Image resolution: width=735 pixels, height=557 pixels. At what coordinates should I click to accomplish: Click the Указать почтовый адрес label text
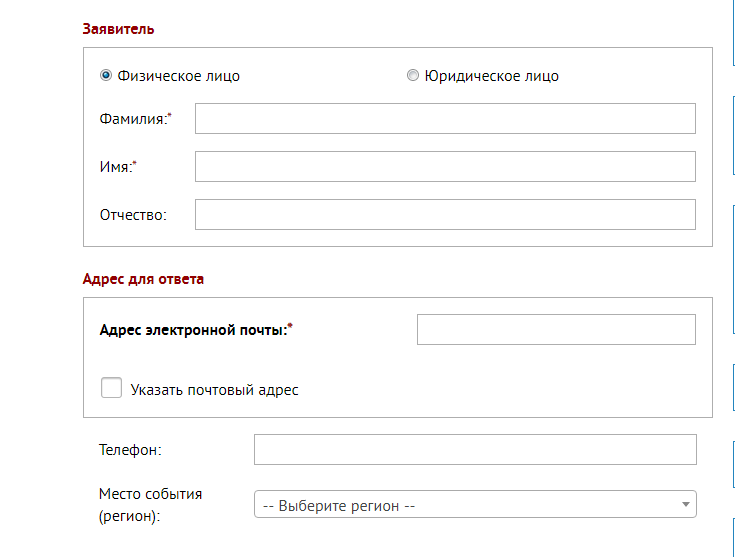[214, 390]
